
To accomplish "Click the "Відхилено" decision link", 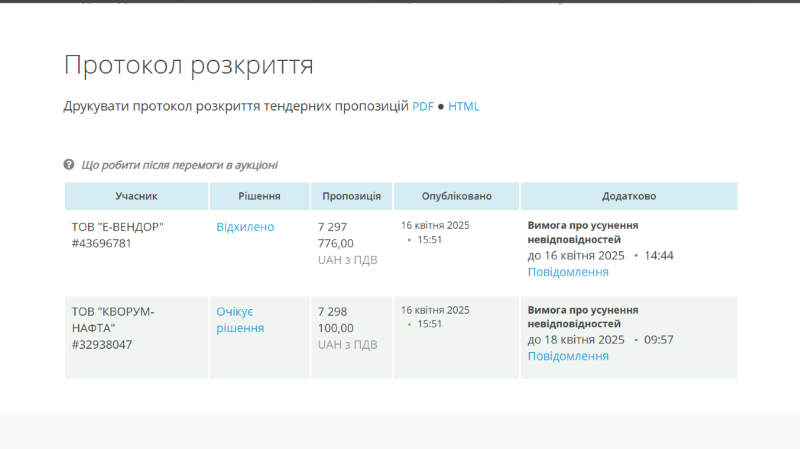I will [245, 227].
